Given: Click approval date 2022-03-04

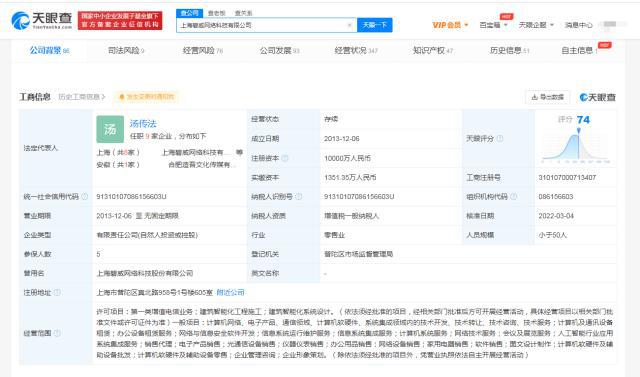Looking at the screenshot, I should tap(556, 216).
